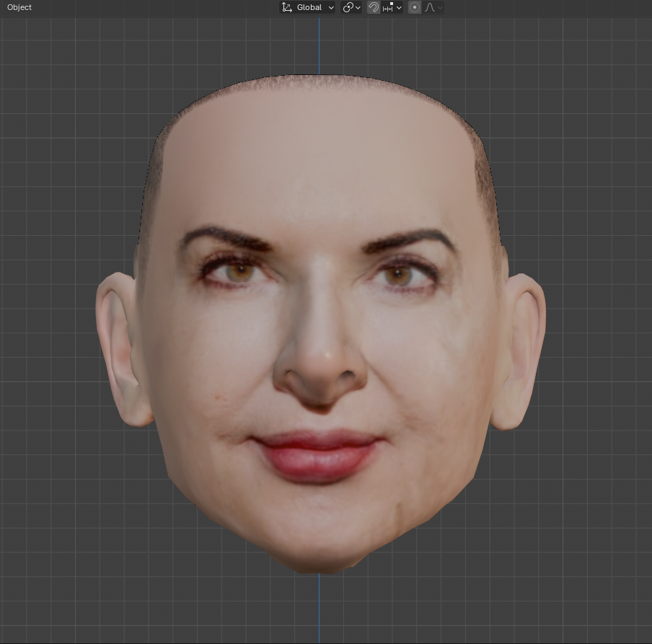Viewport: 652px width, 644px height.
Task: Open the Object menu
Action: [x=19, y=7]
